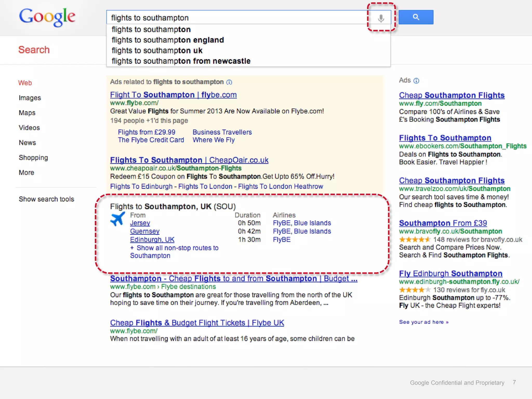Screen dimensions: 532x399
Task: Click the 'Duration' column header
Action: 247,215
